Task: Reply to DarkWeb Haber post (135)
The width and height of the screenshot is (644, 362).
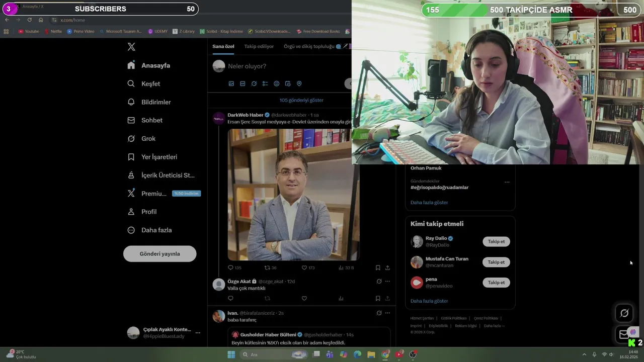Action: [234, 268]
